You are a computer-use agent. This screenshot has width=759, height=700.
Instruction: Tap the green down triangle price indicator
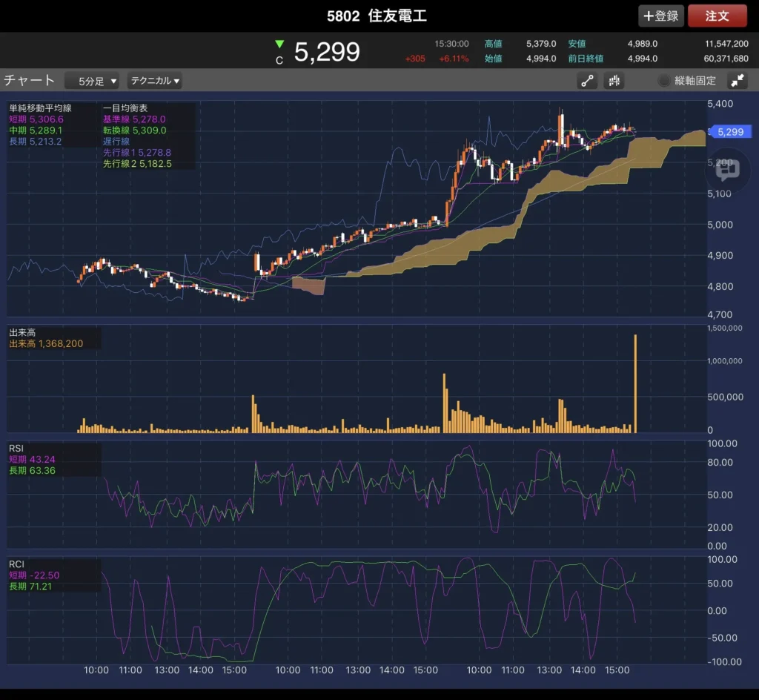pos(279,44)
